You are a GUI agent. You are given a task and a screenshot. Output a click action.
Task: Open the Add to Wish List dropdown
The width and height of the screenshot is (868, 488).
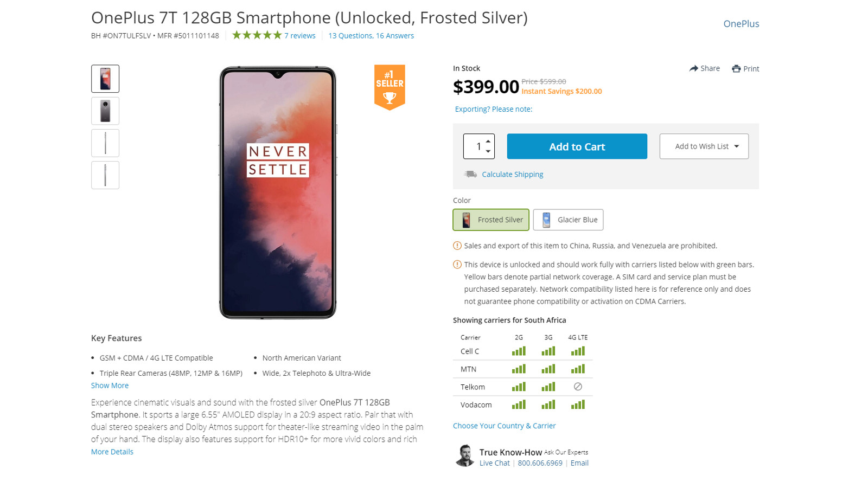point(704,146)
